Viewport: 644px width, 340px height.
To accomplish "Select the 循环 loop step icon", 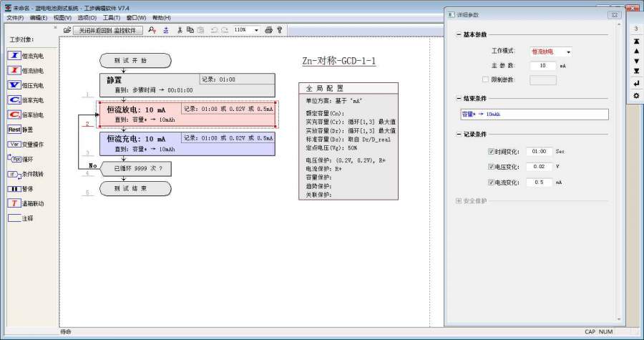I will click(x=14, y=159).
